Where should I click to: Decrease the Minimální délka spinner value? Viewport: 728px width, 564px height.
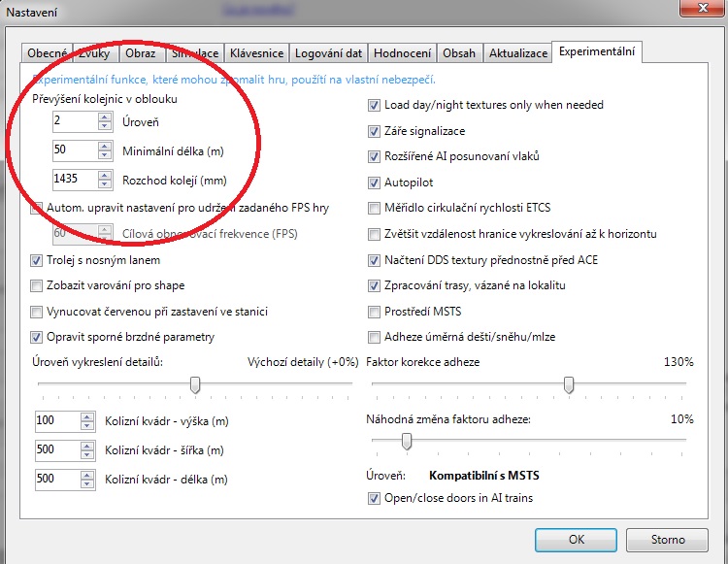pyautogui.click(x=104, y=155)
